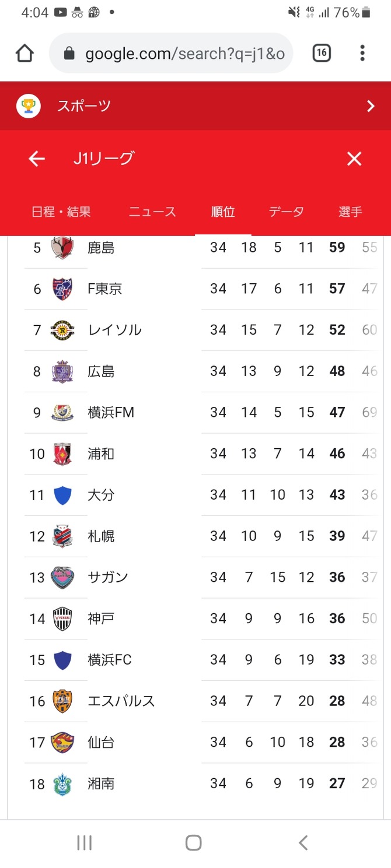391x868 pixels.
Task: Tap the 神戸 Vissel crest icon
Action: tap(62, 619)
